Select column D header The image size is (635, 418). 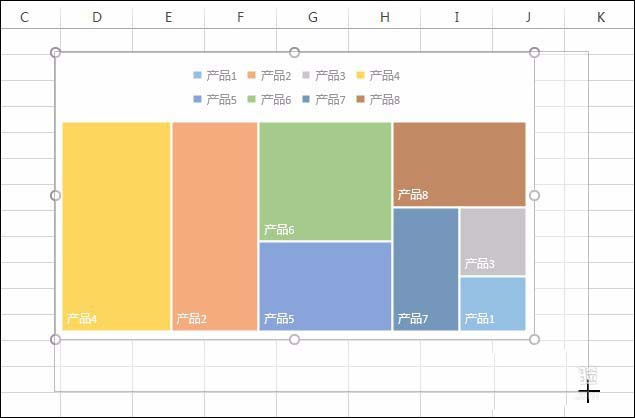tap(96, 17)
